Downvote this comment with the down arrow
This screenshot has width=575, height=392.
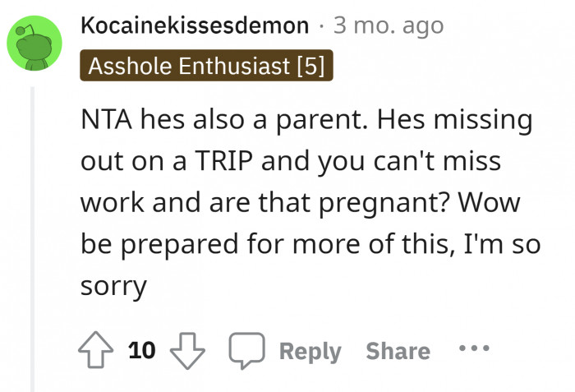click(x=187, y=351)
